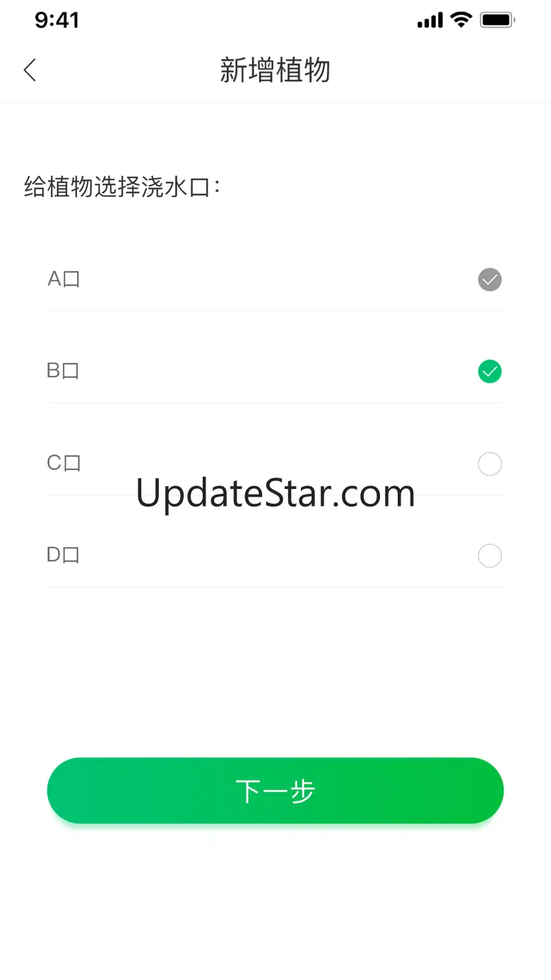Click the separator line beneath the A口 row
Screen dimensions: 551x980
275,310
